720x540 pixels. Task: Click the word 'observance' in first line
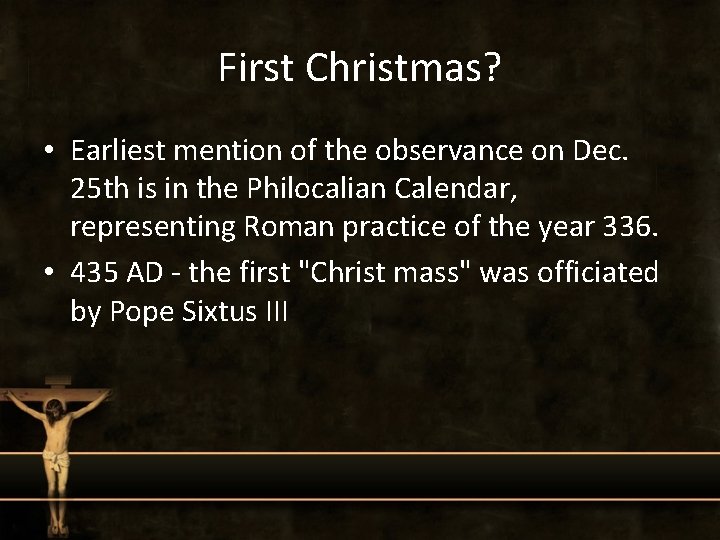click(449, 150)
